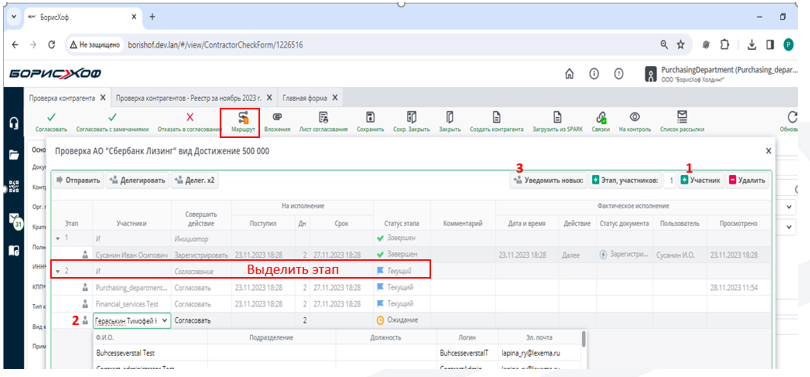Screen dimensions: 810x377
Task: Click the Ожидание status cell
Action: 401,321
